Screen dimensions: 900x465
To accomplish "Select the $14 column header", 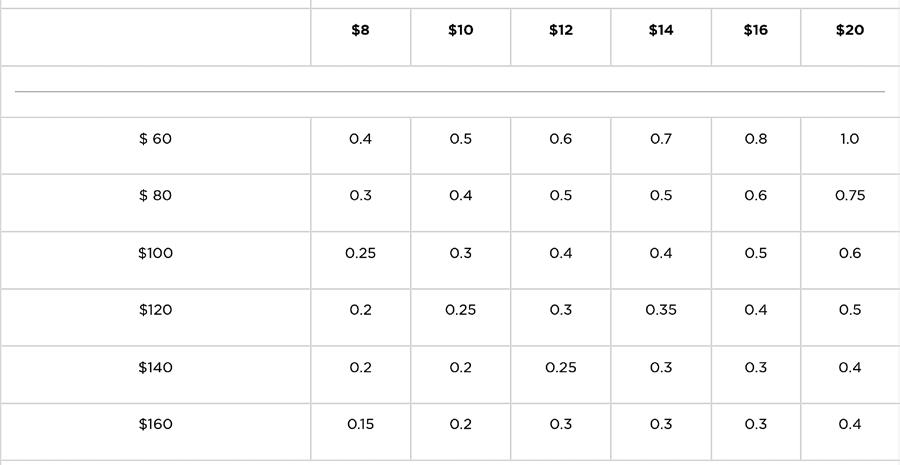I will [x=661, y=30].
